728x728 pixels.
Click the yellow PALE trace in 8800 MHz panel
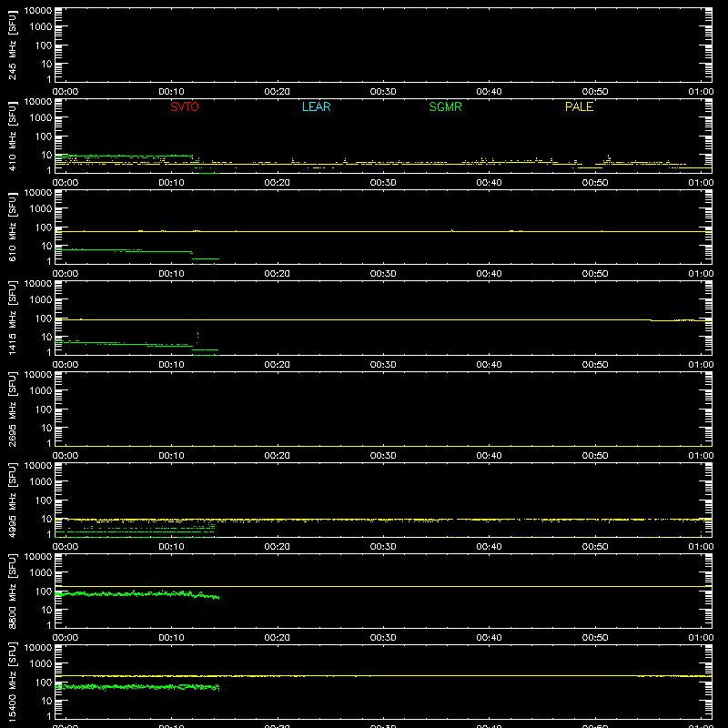[383, 586]
